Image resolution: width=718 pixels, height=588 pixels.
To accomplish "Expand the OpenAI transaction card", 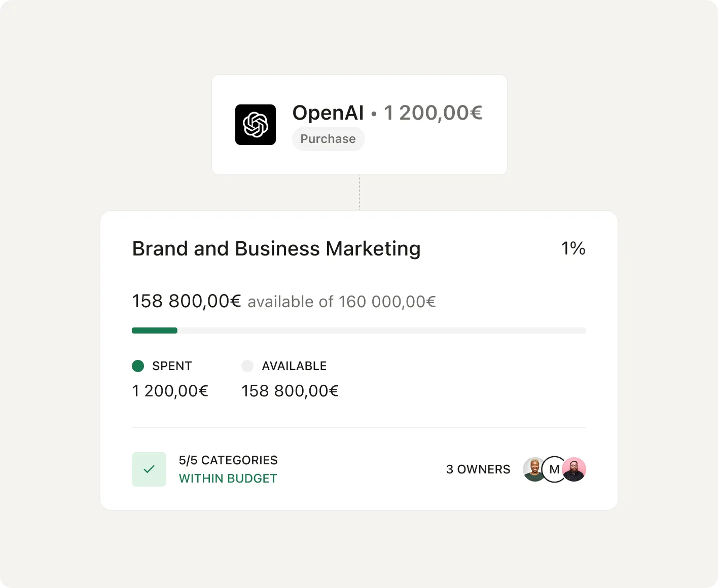I will [x=360, y=125].
